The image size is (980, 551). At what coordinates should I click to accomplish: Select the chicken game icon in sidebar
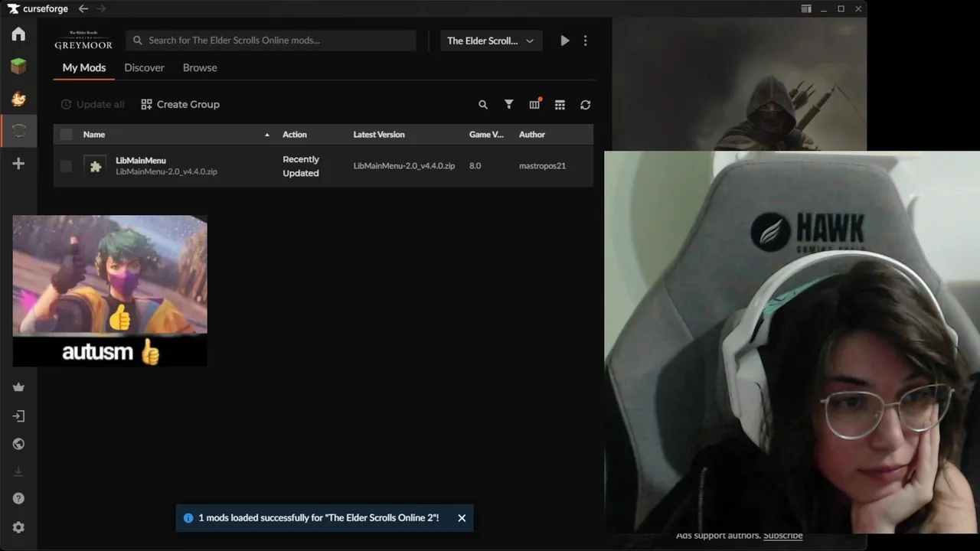pos(18,99)
